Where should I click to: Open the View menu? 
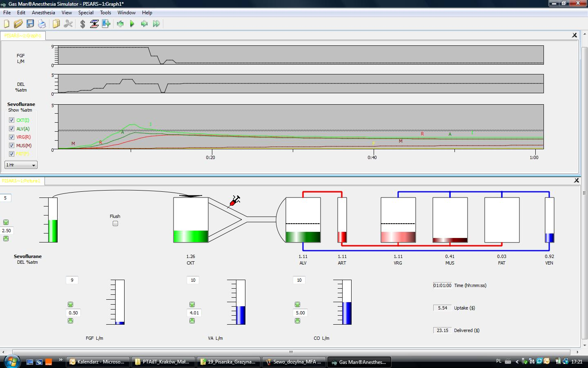[67, 13]
